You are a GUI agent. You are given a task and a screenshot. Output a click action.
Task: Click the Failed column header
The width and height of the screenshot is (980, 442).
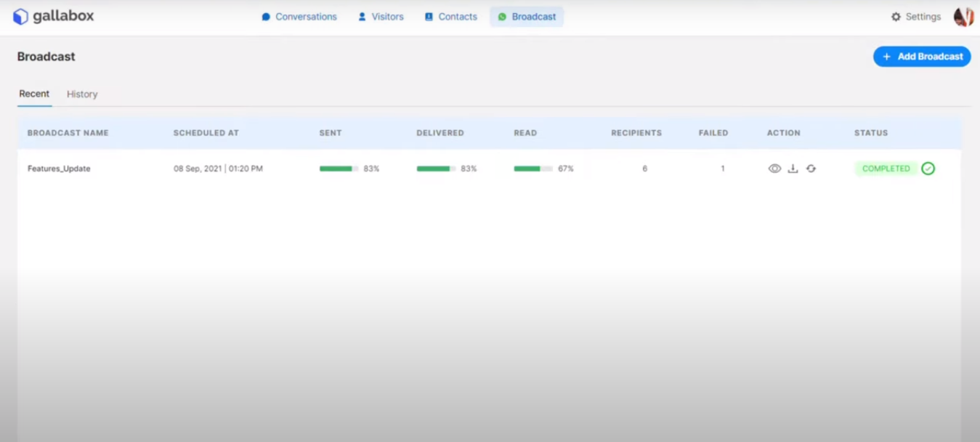[x=713, y=133]
